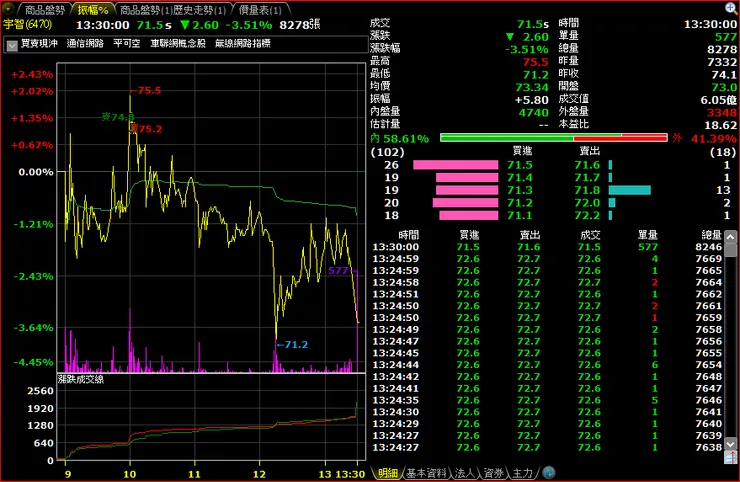Click ask price 72.2 in order book
Screen dimensions: 740x482
587,215
